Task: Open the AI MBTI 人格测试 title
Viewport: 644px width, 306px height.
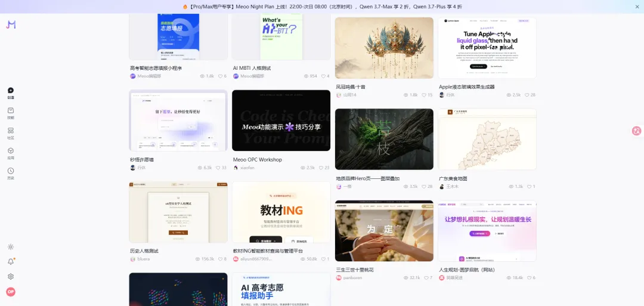Action: click(252, 68)
